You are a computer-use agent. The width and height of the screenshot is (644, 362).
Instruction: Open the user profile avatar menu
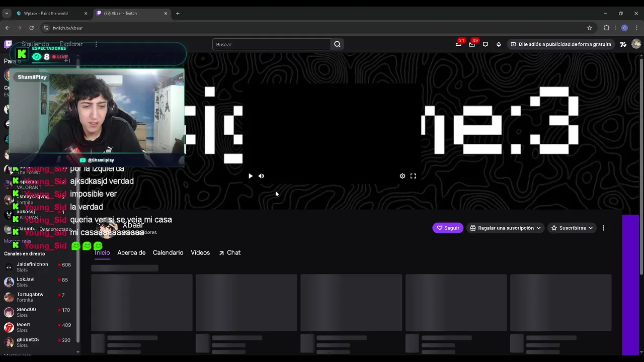click(636, 44)
